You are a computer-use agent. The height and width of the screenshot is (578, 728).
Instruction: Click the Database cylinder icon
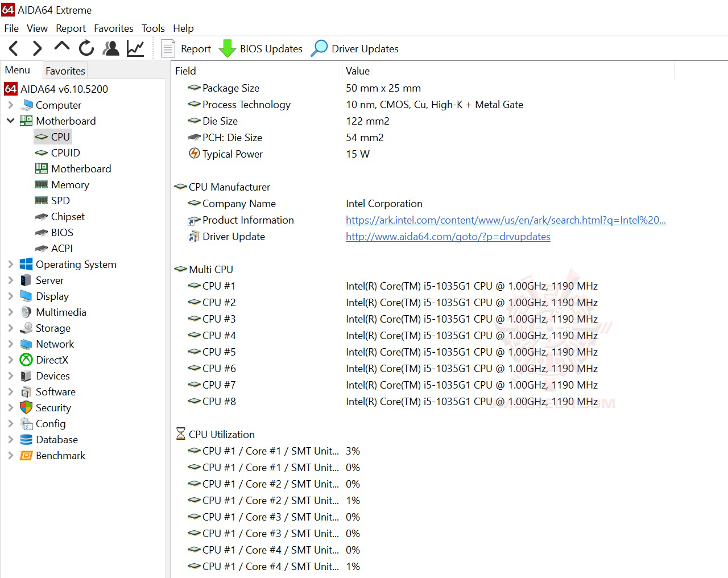[26, 439]
